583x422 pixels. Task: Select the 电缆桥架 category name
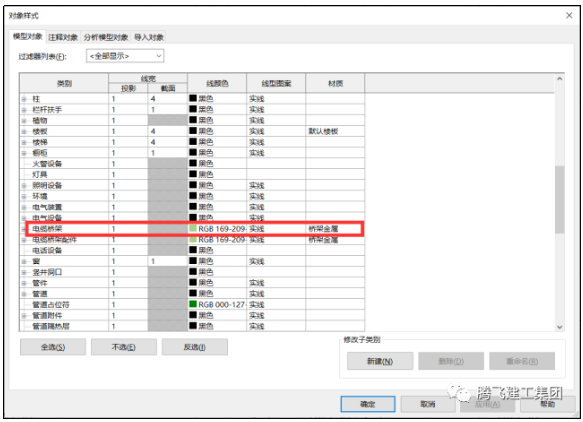click(x=47, y=229)
